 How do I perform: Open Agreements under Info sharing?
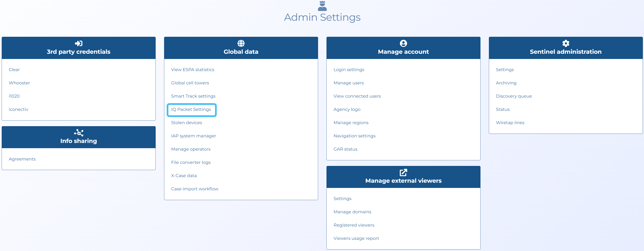point(22,159)
